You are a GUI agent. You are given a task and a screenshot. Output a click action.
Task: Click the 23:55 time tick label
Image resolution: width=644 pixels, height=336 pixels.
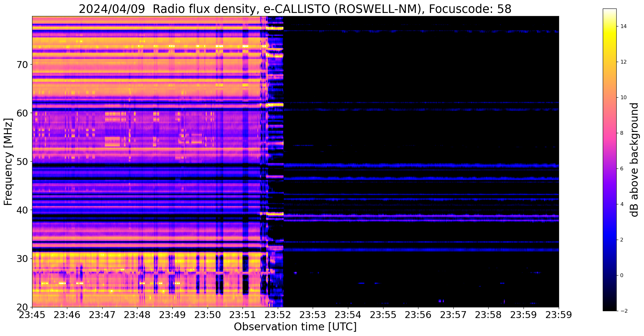point(383,315)
